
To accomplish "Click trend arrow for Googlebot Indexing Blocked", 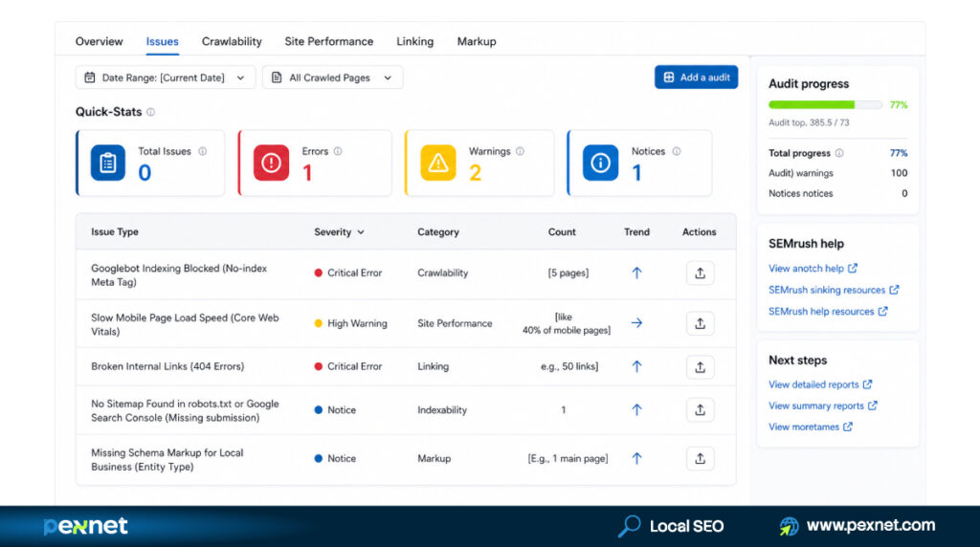I will 636,273.
